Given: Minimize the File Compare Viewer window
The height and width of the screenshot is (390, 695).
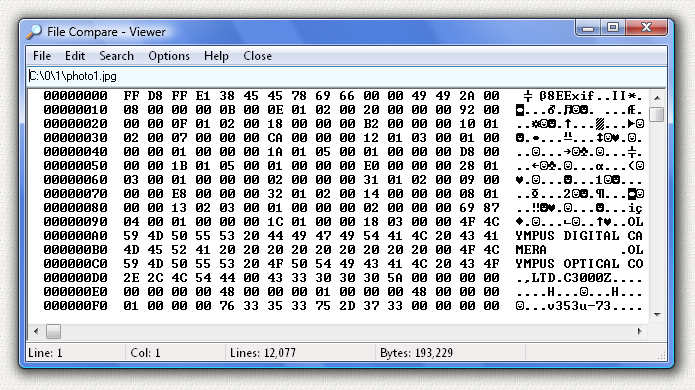Looking at the screenshot, I should coord(588,27).
